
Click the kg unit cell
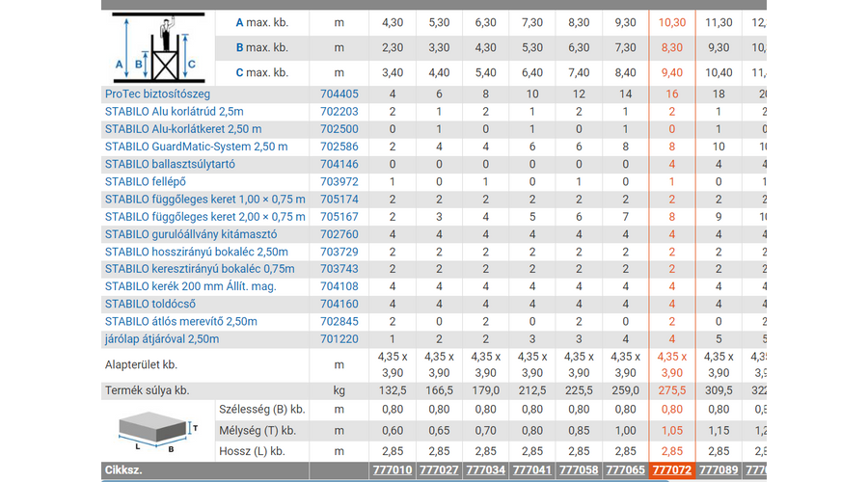[x=339, y=390]
